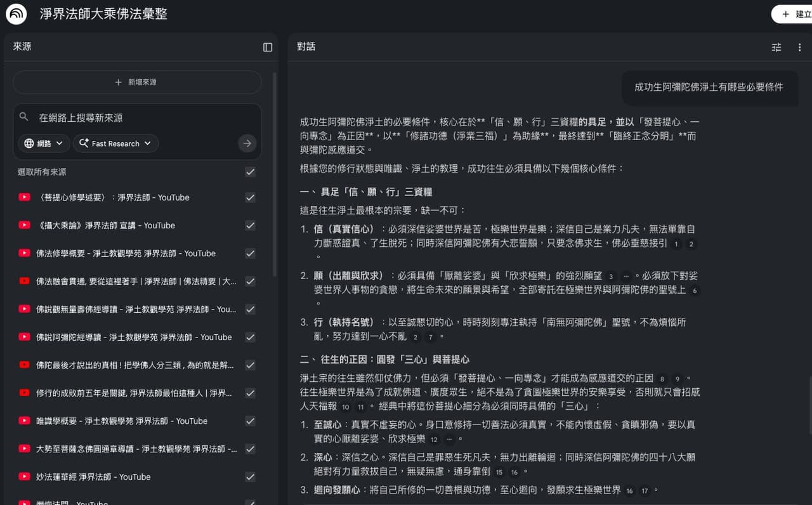812x505 pixels.
Task: Collapse the sources panel with sidebar icon
Action: pyautogui.click(x=268, y=47)
